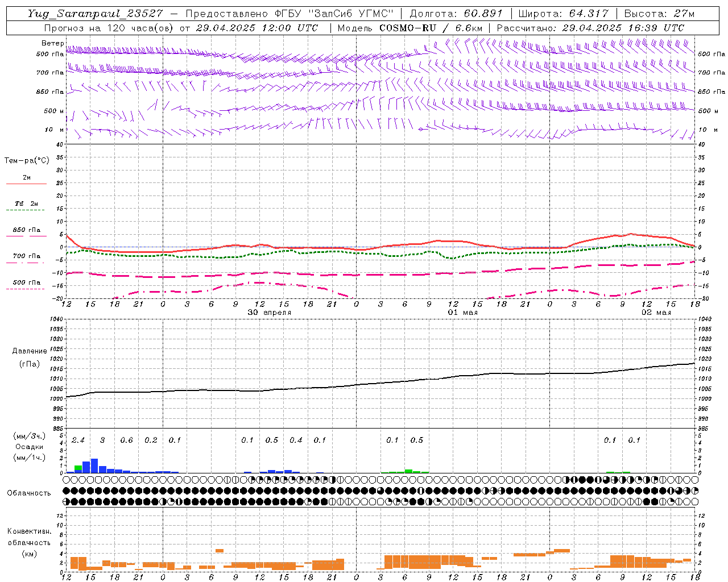
Task: Click the Ветер panel label
Action: (52, 43)
